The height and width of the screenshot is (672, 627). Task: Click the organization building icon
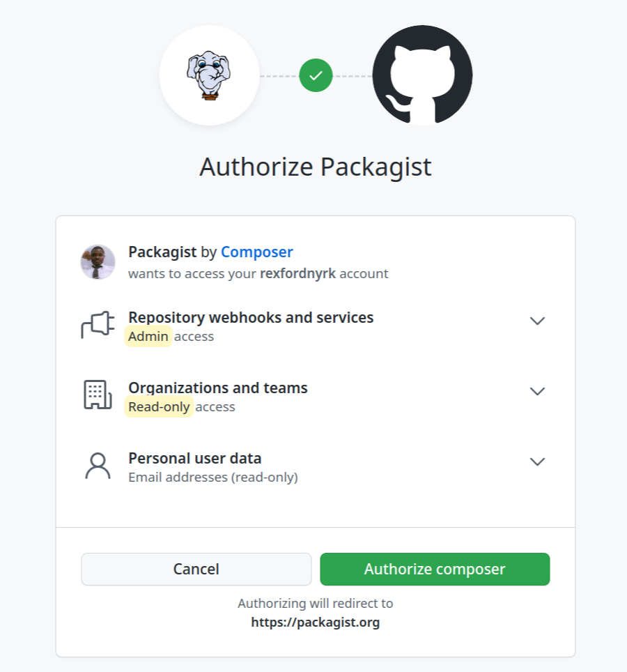[x=98, y=395]
